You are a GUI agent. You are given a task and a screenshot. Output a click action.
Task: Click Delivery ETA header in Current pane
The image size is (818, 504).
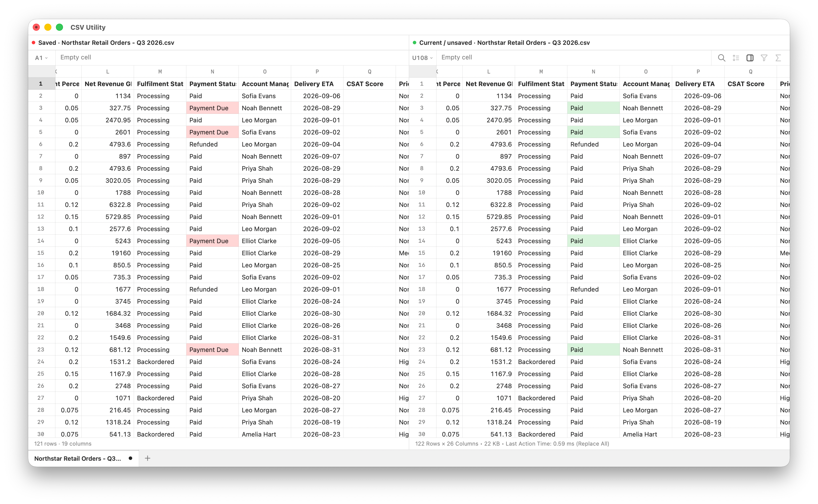click(698, 84)
